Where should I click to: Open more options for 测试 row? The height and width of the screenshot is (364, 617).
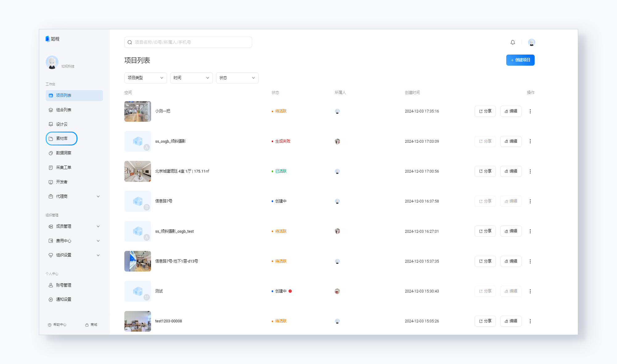(x=530, y=291)
